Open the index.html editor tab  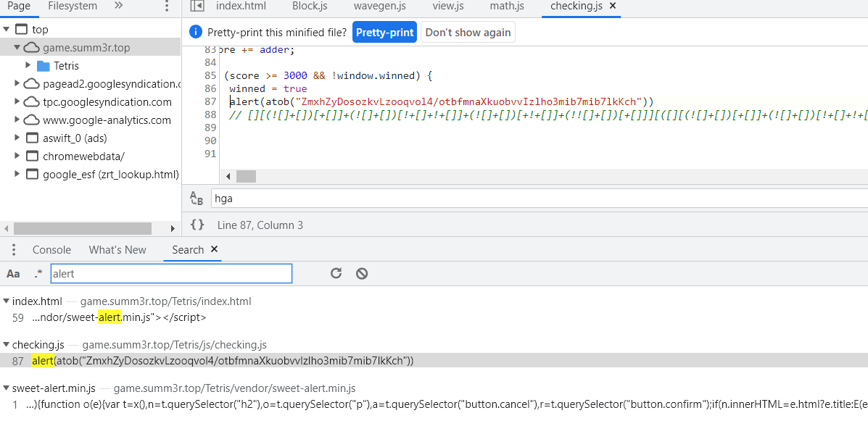(241, 6)
